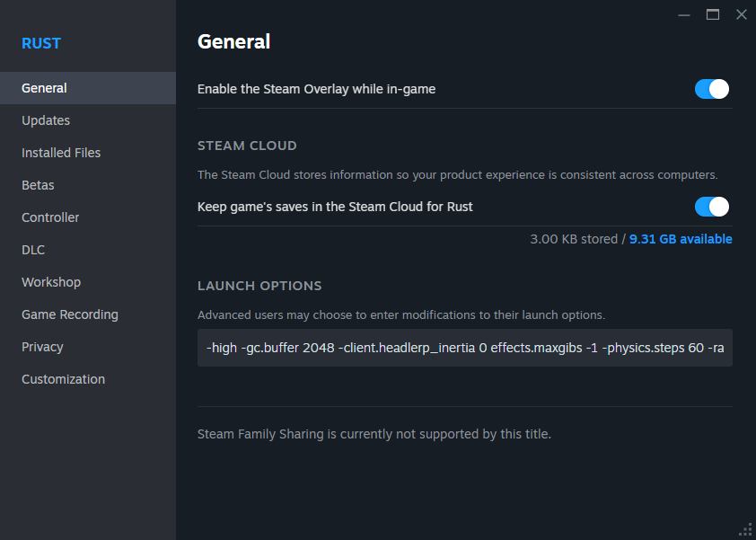Disable the Steam Overlay while in-game toggle
This screenshot has height=540, width=756.
712,89
